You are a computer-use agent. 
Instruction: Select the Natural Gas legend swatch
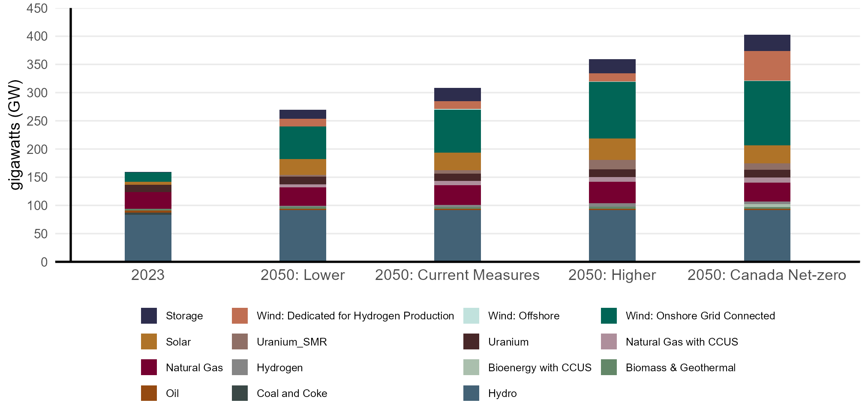pyautogui.click(x=149, y=367)
